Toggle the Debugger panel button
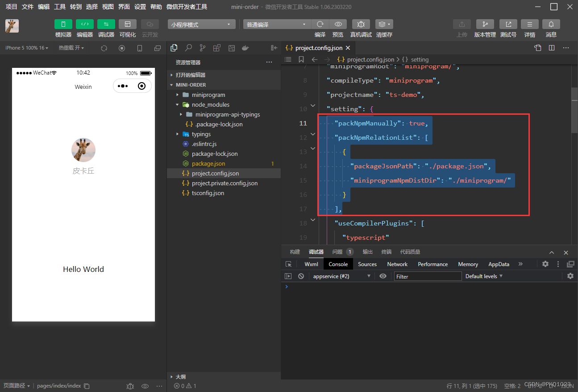Screen dimensions: 578x392 (106, 24)
